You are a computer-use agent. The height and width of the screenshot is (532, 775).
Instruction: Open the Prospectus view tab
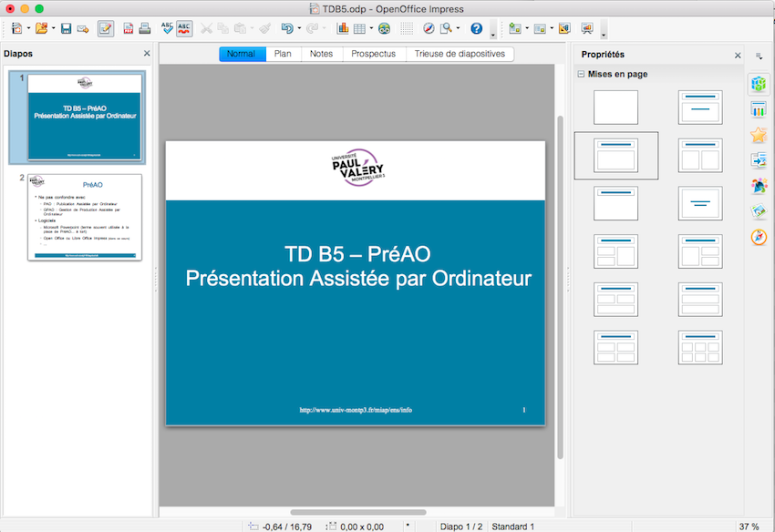coord(374,54)
